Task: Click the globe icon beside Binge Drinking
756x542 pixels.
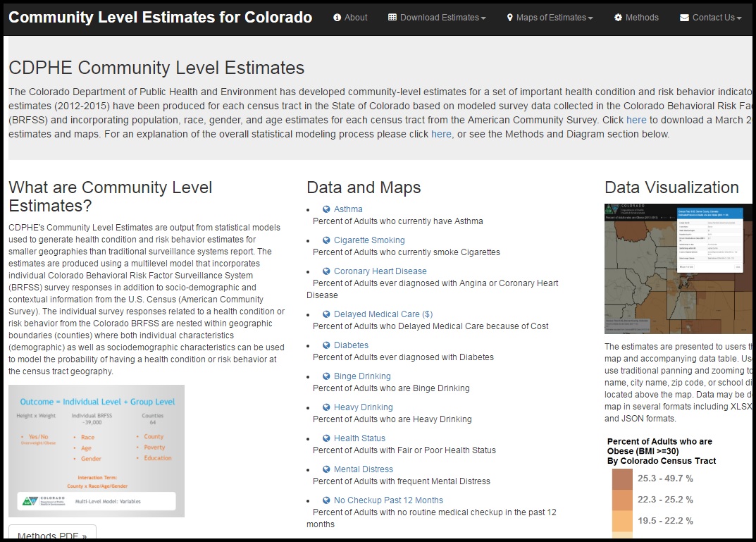Action: pos(326,376)
